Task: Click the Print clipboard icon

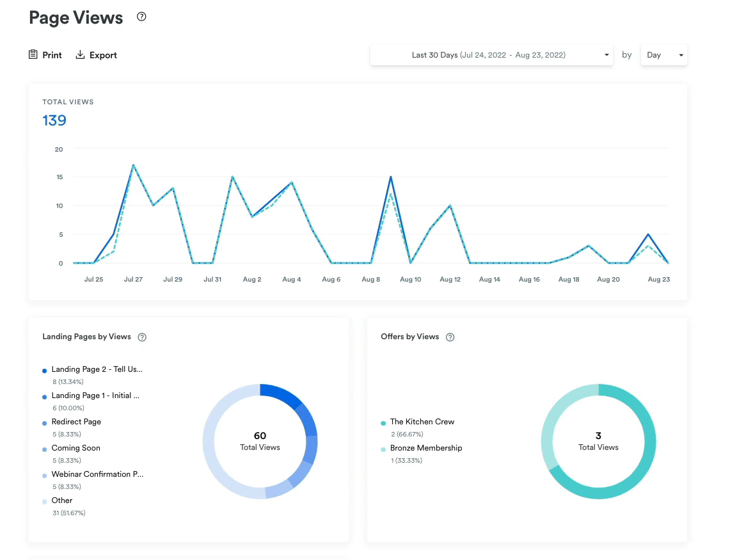Action: 32,54
